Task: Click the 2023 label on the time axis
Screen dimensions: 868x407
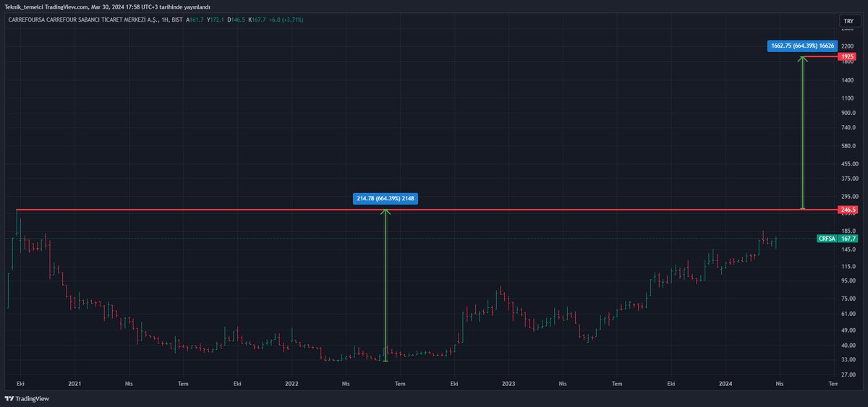Action: tap(509, 385)
